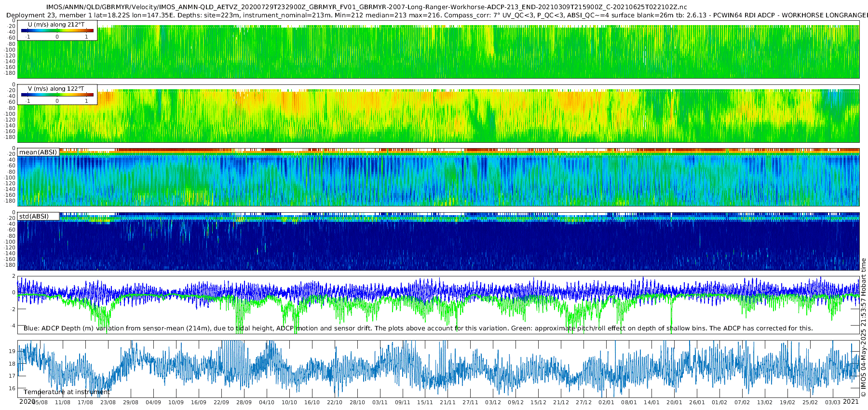This screenshot has height=410, width=868.
Task: Click the U velocity colorbar legend
Action: tap(57, 30)
